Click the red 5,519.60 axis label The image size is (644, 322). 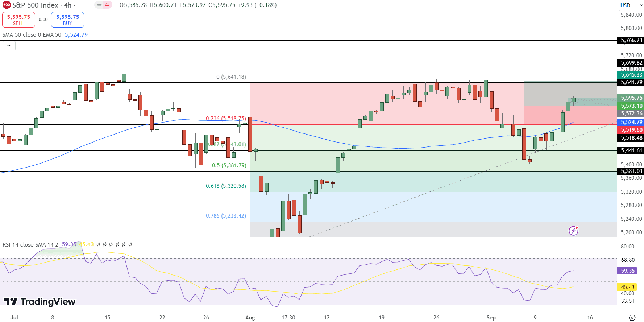[x=631, y=130]
